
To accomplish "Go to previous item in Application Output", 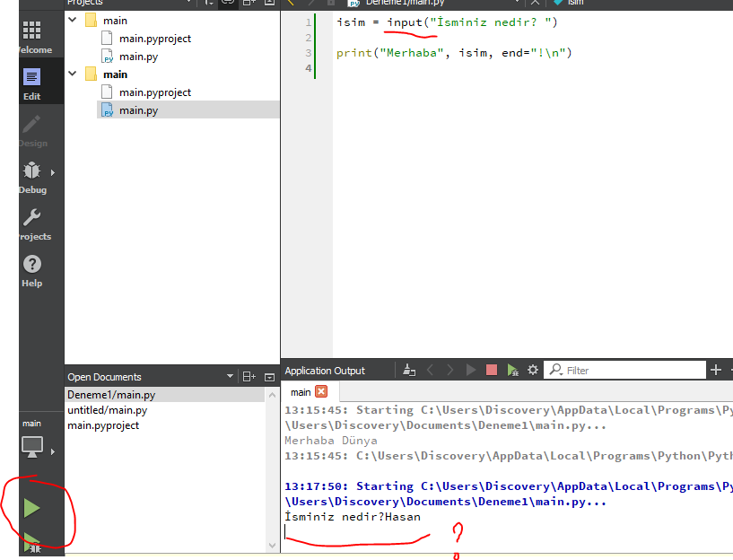I will coord(430,371).
